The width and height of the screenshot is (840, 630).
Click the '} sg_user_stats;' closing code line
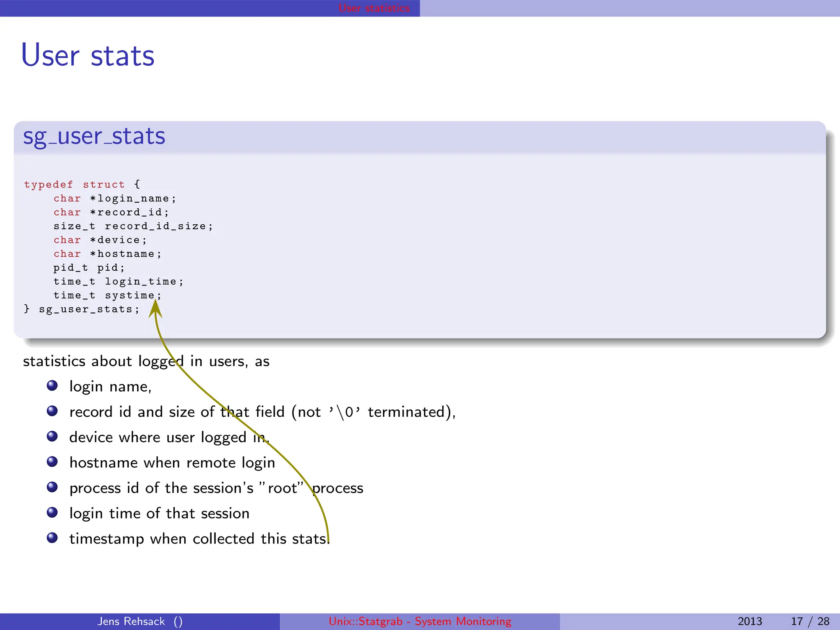82,309
